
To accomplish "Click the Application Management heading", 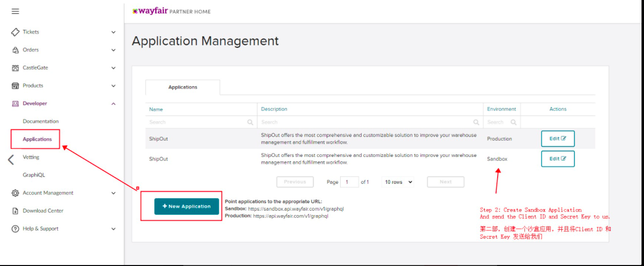I will pyautogui.click(x=205, y=41).
